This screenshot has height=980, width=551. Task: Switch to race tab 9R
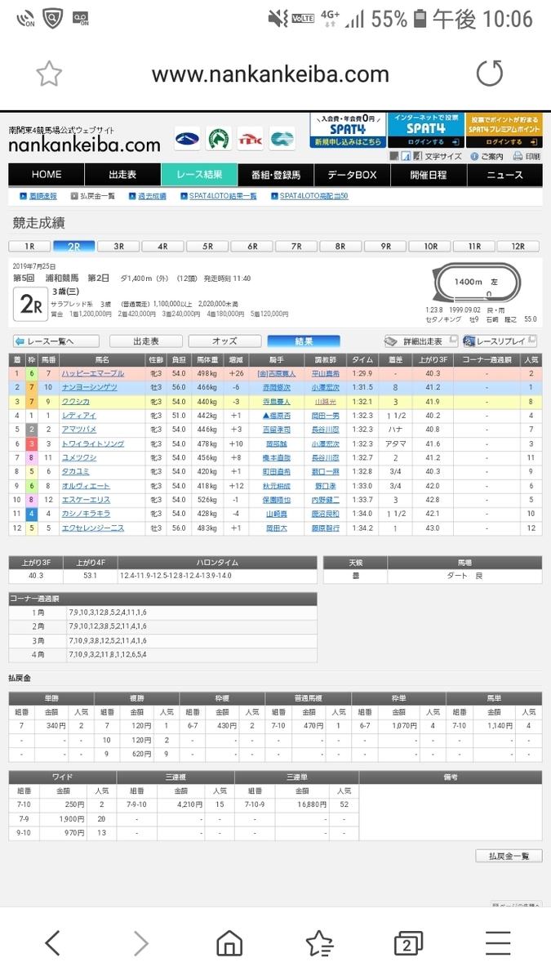tap(385, 246)
